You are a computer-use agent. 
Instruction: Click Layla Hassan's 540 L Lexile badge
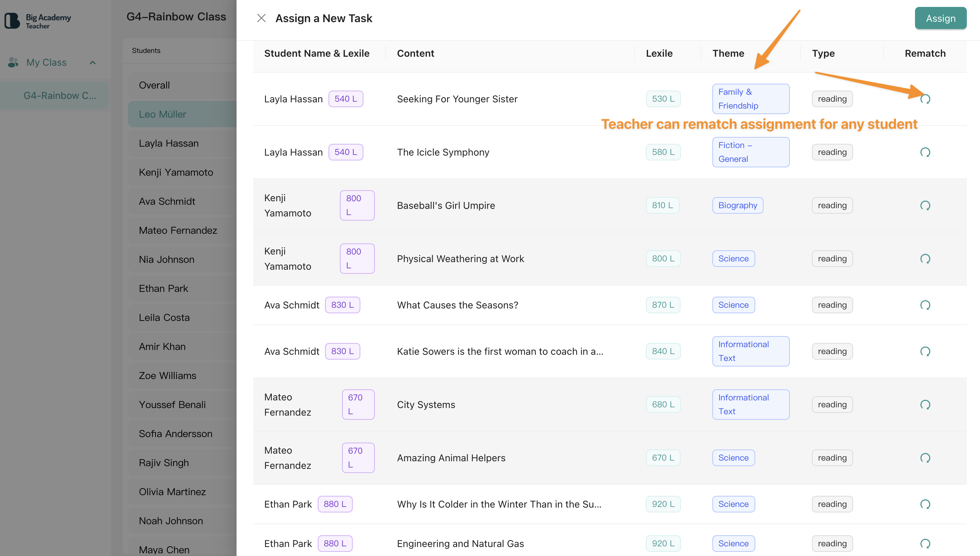(x=346, y=99)
